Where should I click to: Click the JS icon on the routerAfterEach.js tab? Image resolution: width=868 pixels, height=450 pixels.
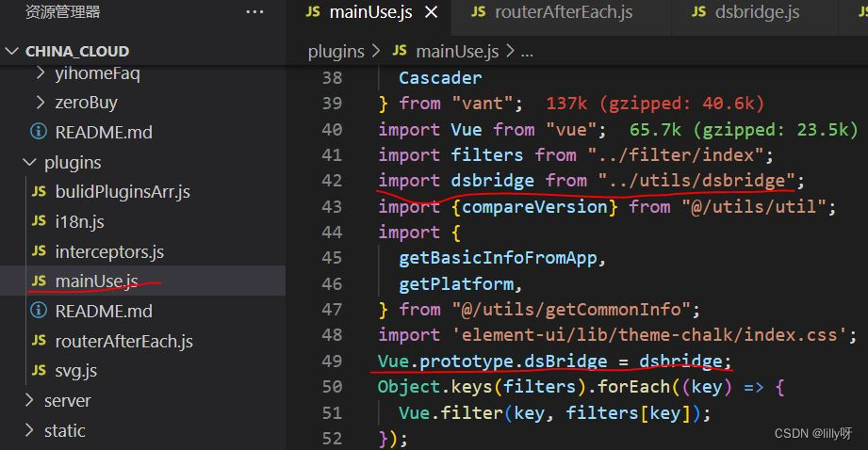(478, 11)
